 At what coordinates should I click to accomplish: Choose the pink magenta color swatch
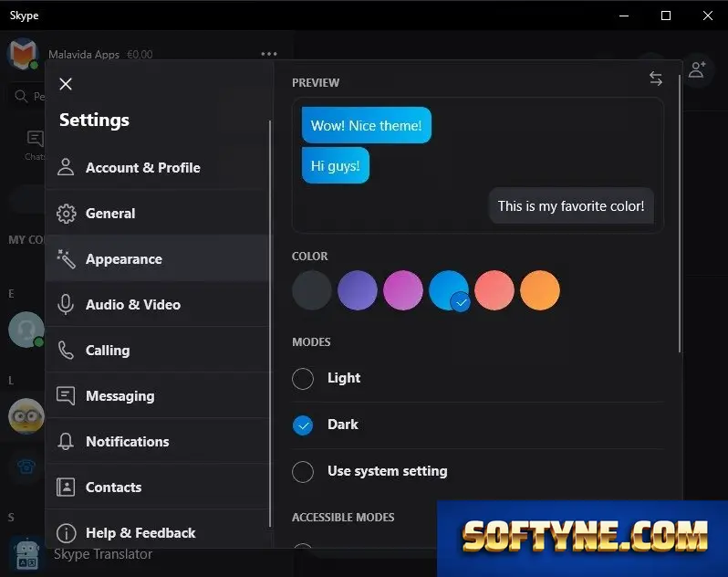point(402,290)
